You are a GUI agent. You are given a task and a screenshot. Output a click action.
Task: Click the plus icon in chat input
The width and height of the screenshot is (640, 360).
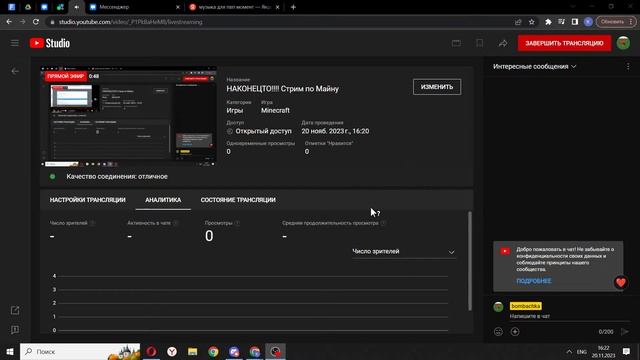(x=515, y=331)
